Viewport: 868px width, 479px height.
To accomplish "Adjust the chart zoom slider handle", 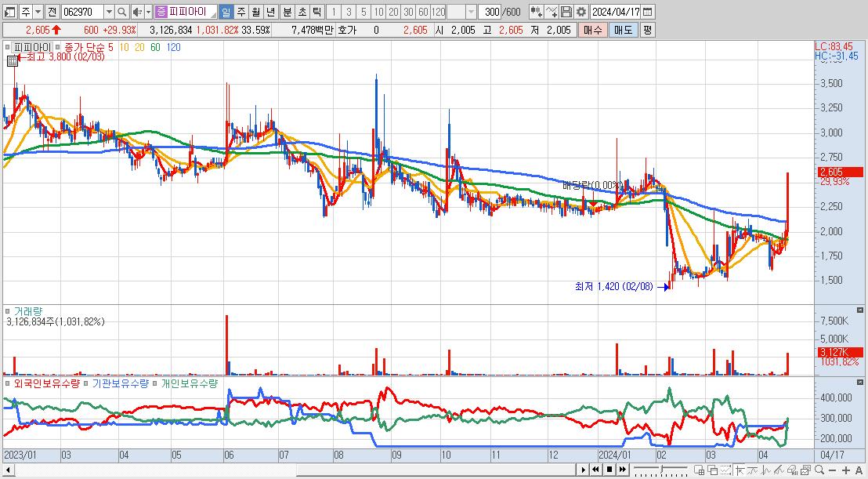I will 661,469.
